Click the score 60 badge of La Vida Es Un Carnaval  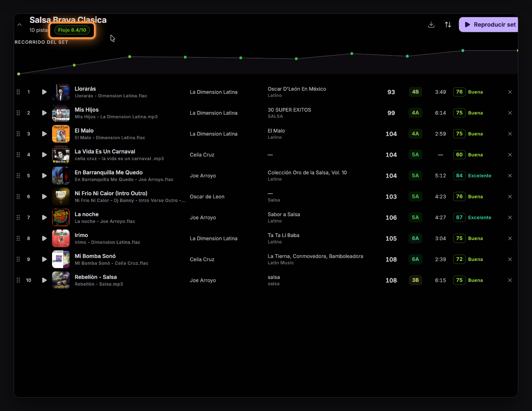pyautogui.click(x=459, y=155)
